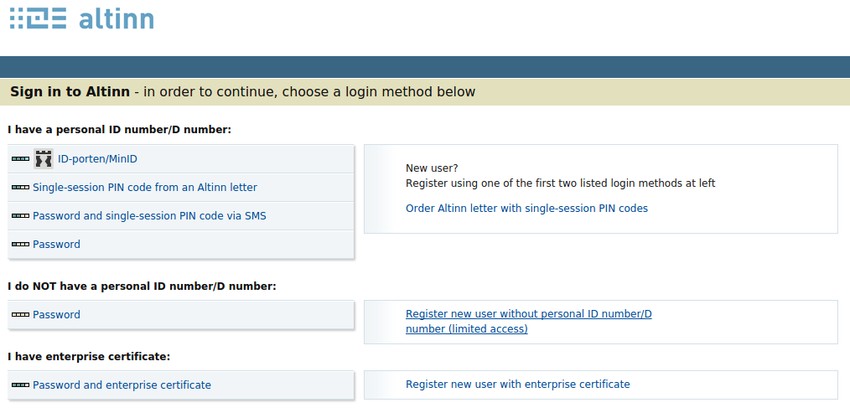850x413 pixels.
Task: Click the 'Sign in to Altinn' heading text
Action: (x=70, y=92)
